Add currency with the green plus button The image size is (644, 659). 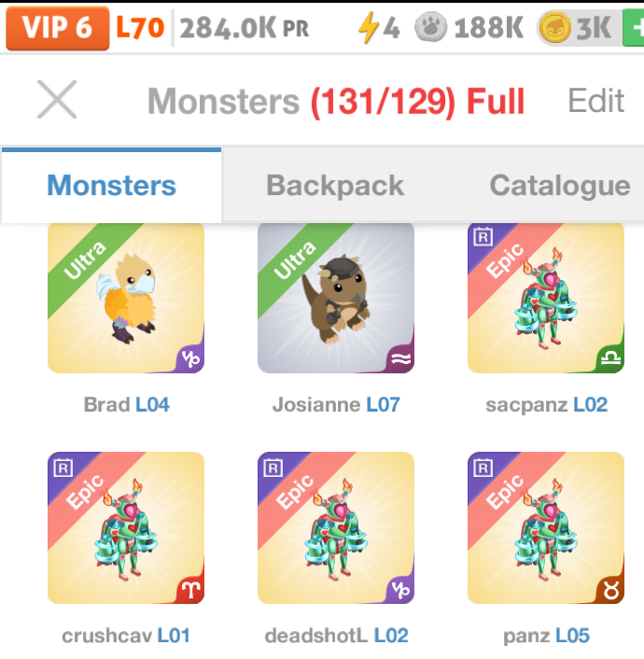click(x=634, y=28)
